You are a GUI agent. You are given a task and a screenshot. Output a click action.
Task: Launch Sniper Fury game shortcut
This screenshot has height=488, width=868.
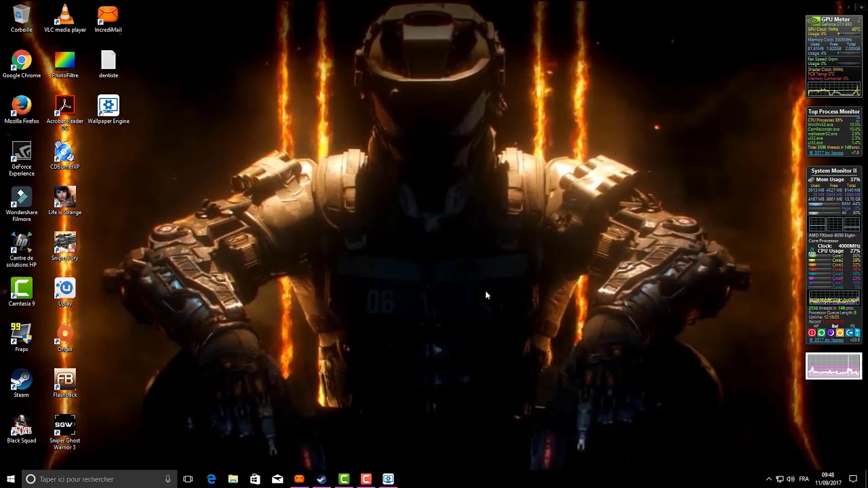(65, 247)
